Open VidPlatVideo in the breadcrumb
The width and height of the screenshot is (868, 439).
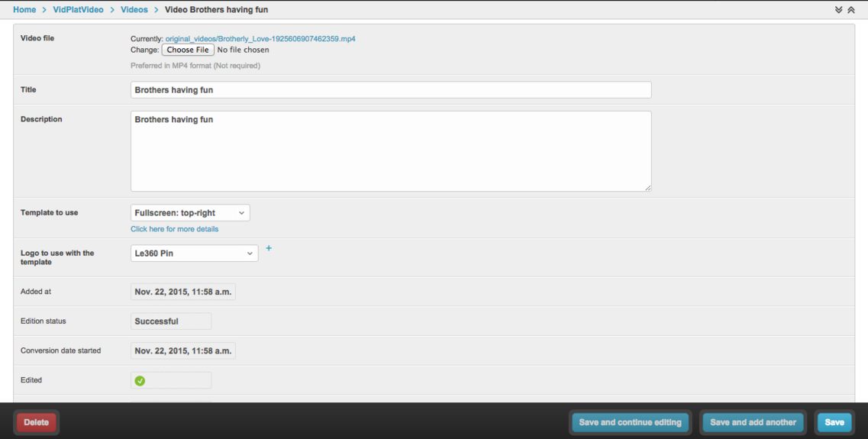click(x=78, y=10)
